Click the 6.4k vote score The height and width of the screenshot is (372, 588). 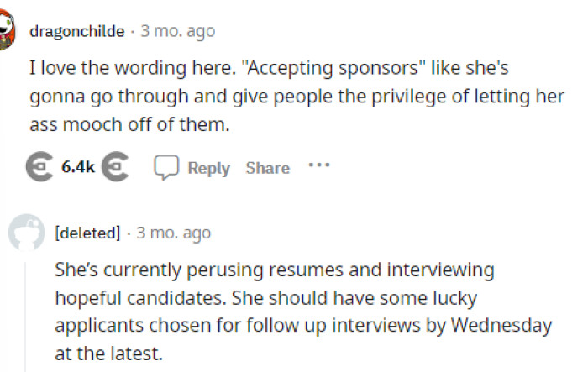[x=78, y=168]
